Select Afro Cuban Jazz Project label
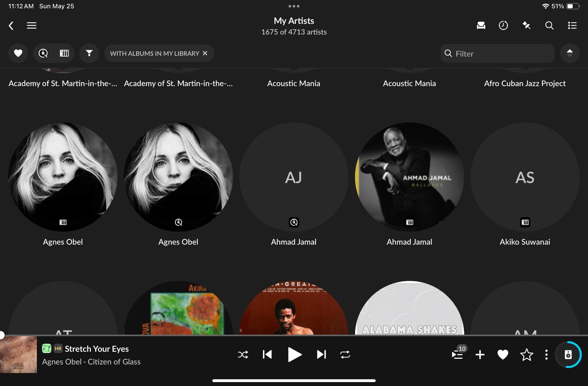Viewport: 588px width, 386px height. [x=525, y=83]
